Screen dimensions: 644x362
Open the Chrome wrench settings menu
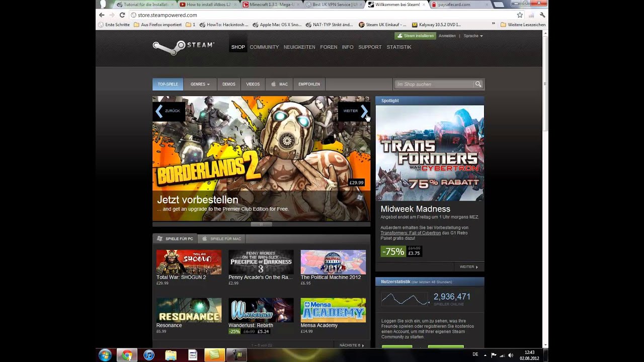click(542, 15)
